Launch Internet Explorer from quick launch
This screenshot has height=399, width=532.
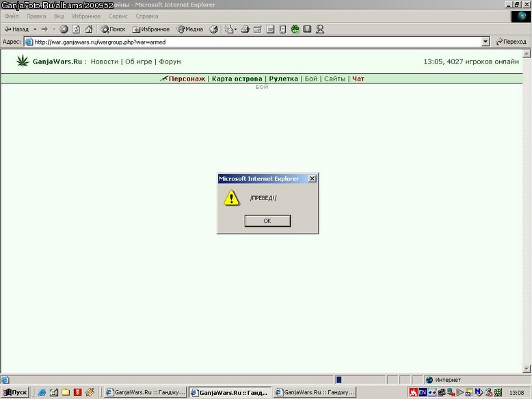(x=42, y=392)
